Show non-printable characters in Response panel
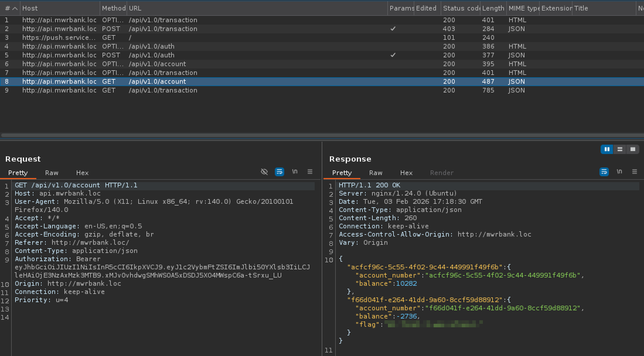The image size is (644, 356). click(x=619, y=172)
